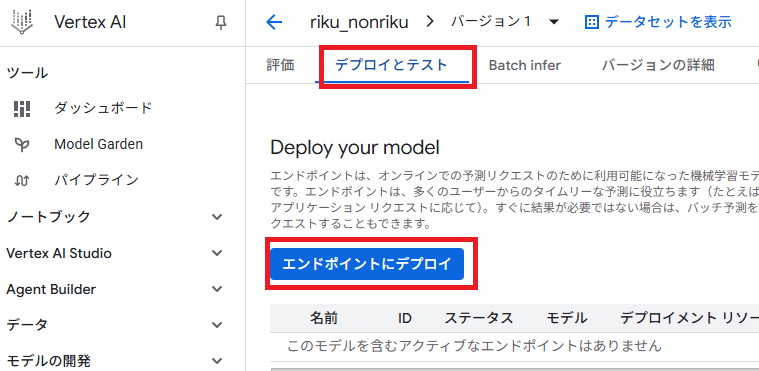The height and width of the screenshot is (371, 759).
Task: Expand the Vertex AI Studio section
Action: (x=217, y=253)
